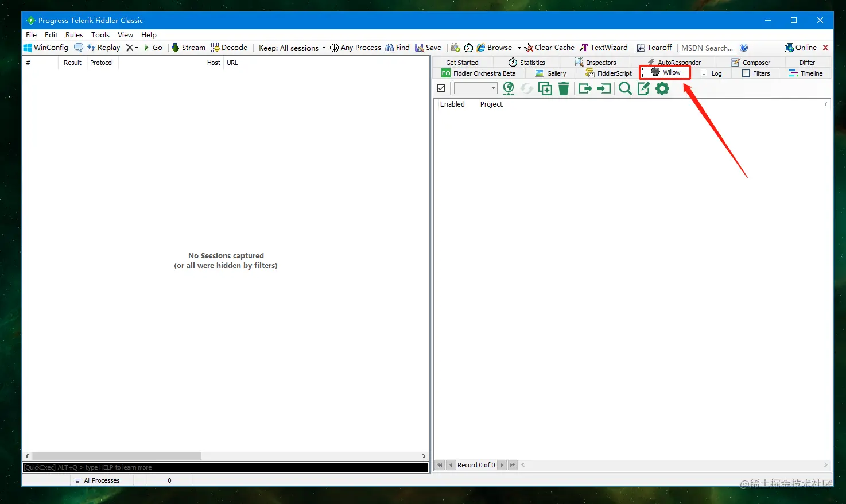The width and height of the screenshot is (846, 504).
Task: Open the Filters tab
Action: (756, 73)
